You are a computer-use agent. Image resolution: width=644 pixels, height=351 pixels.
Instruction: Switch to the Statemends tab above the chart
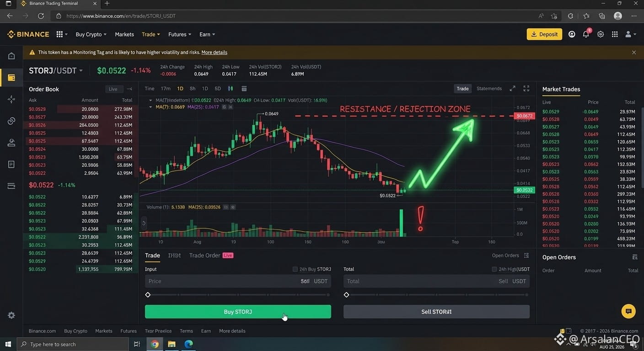(x=489, y=89)
